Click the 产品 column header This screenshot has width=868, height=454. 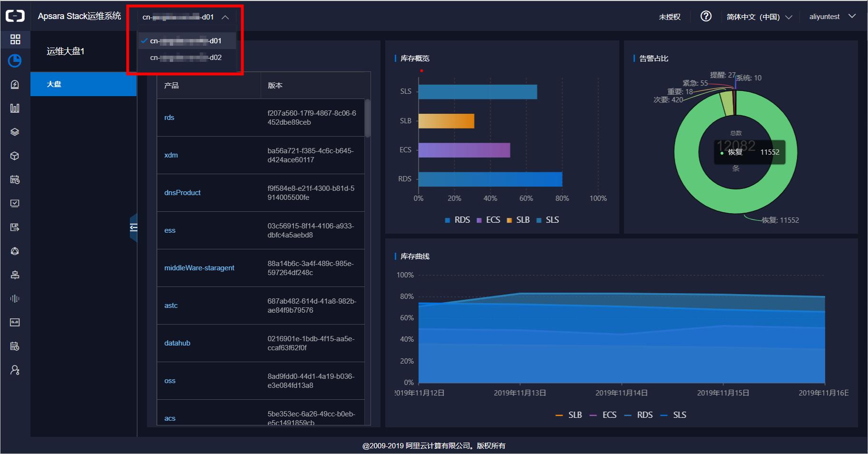(x=171, y=86)
